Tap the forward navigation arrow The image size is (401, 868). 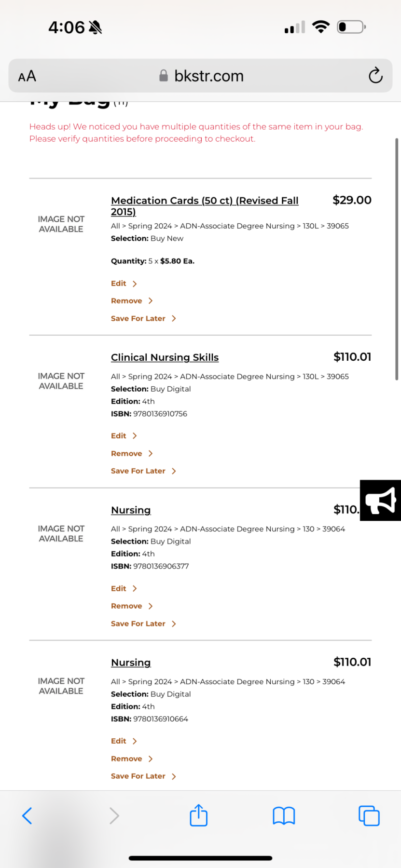tap(114, 816)
